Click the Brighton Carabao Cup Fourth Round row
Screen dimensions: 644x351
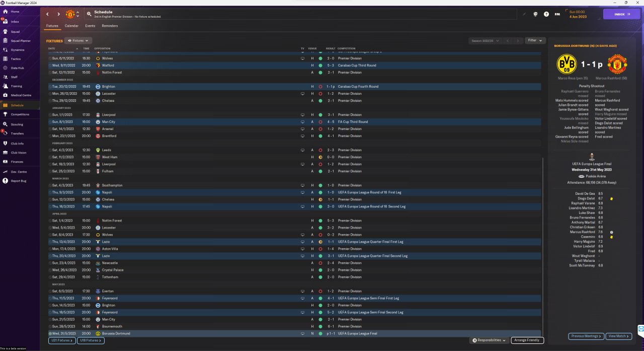click(x=295, y=87)
